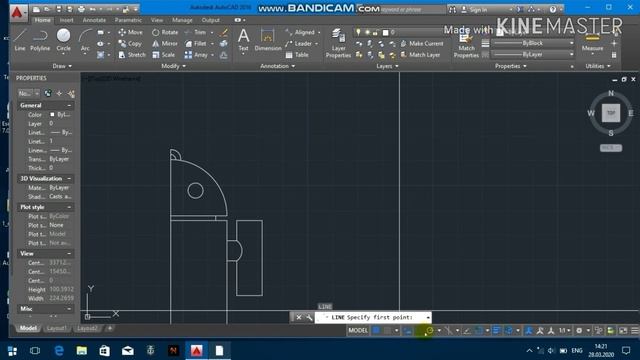Open the ByBlock lineweight dropdown
Image resolution: width=640 pixels, height=360 pixels.
coord(534,43)
